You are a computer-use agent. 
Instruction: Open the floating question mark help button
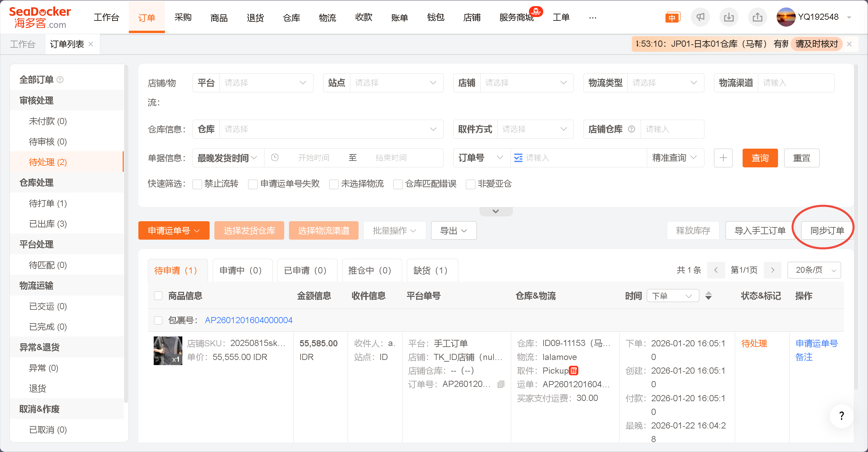841,416
